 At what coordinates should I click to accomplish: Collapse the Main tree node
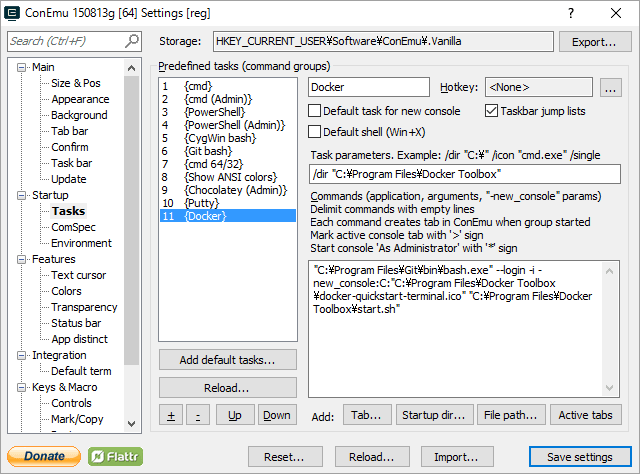click(x=21, y=67)
